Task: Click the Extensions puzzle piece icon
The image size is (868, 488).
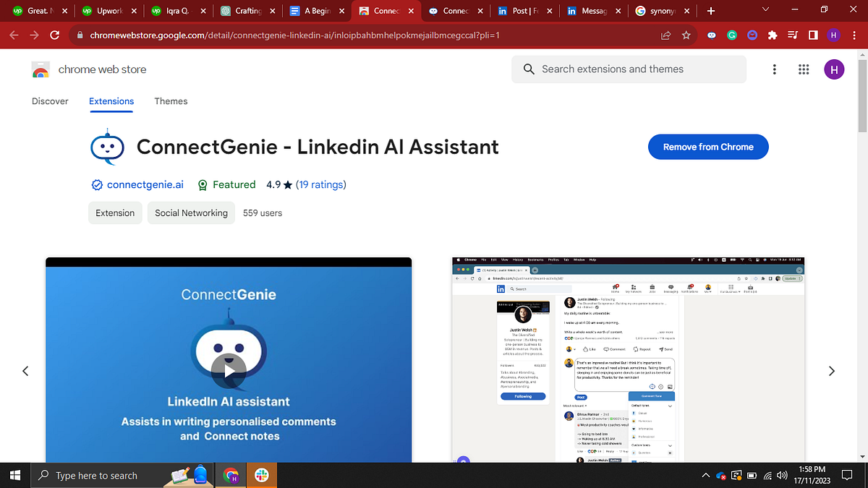Action: (x=773, y=35)
